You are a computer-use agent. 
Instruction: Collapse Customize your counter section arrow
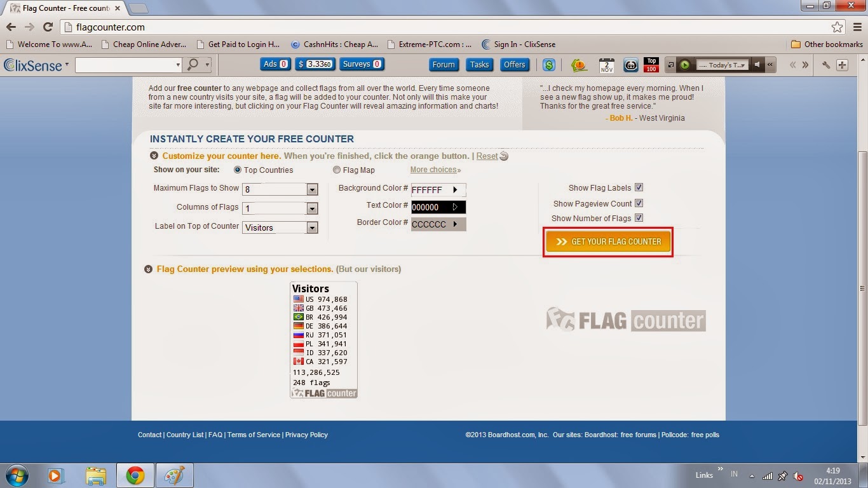(154, 156)
